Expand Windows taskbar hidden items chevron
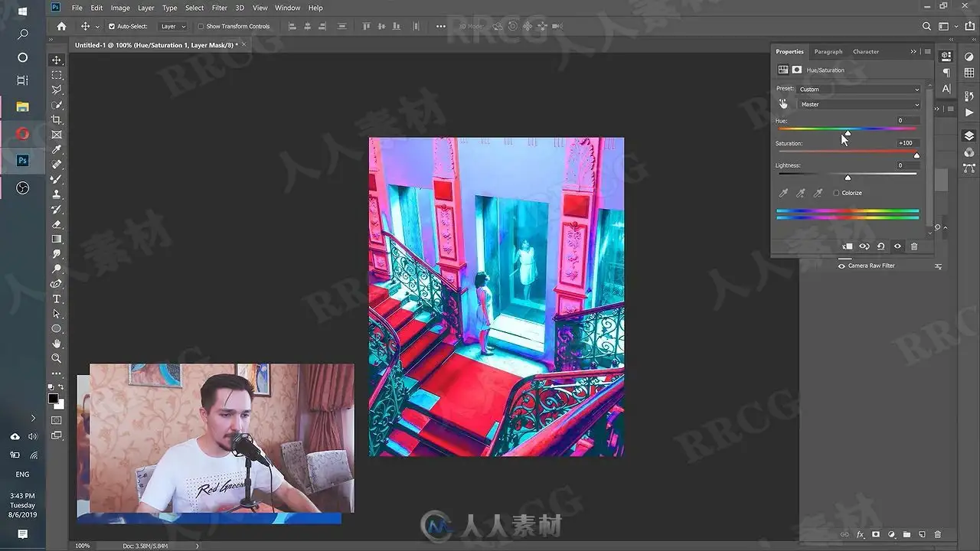 click(33, 418)
